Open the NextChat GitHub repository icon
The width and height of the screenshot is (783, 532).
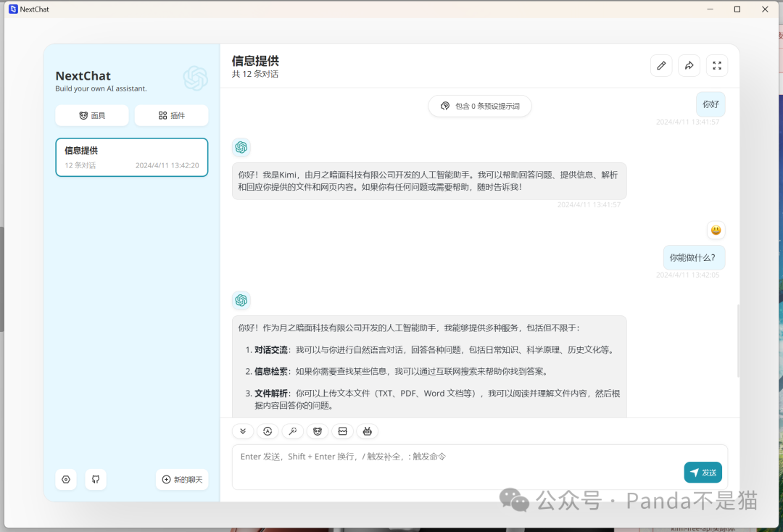click(96, 479)
